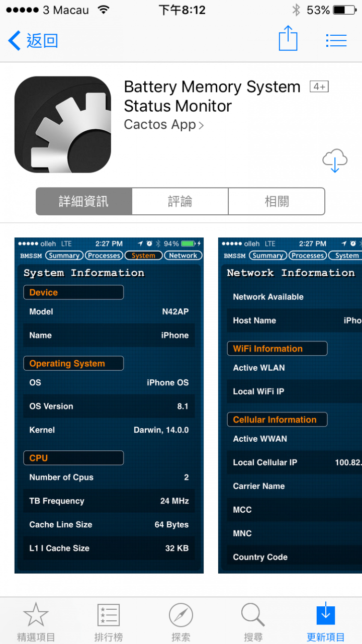Viewport: 362px width, 644px height.
Task: Go back with the 返回 button
Action: [x=34, y=40]
